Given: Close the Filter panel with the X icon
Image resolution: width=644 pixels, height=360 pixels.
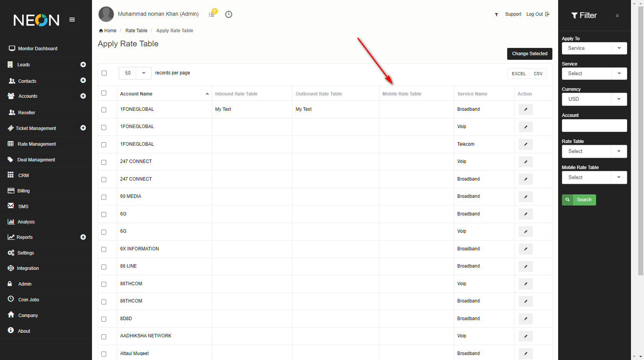Looking at the screenshot, I should (x=617, y=16).
